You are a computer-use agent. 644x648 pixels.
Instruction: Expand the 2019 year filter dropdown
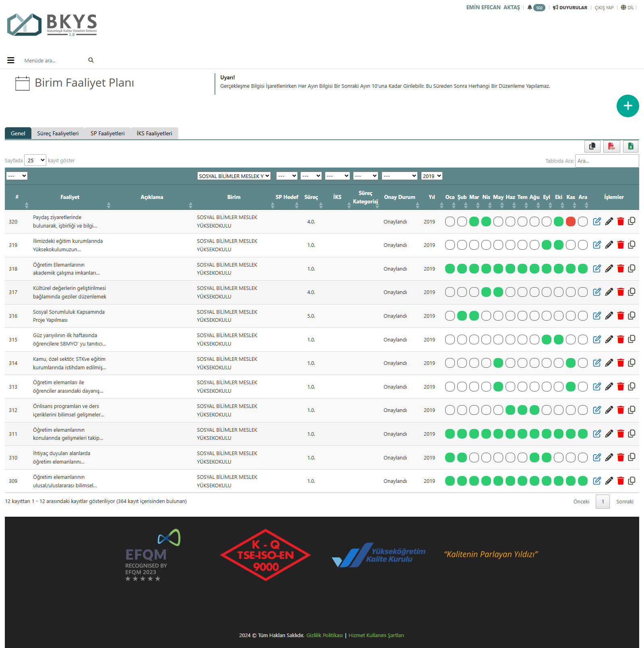(432, 176)
